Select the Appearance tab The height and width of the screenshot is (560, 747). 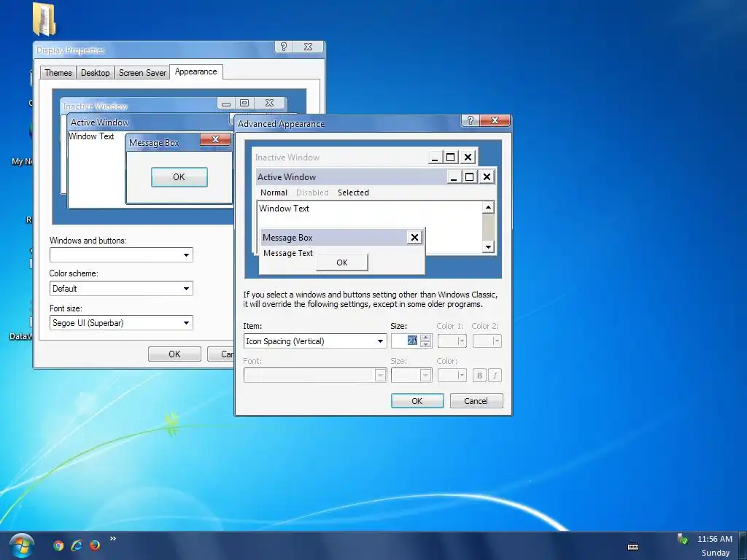(x=196, y=71)
